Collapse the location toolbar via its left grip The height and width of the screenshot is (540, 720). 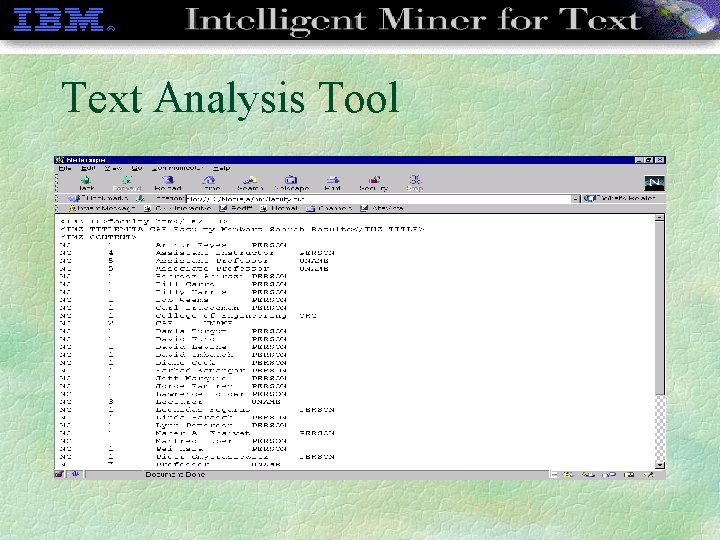57,198
